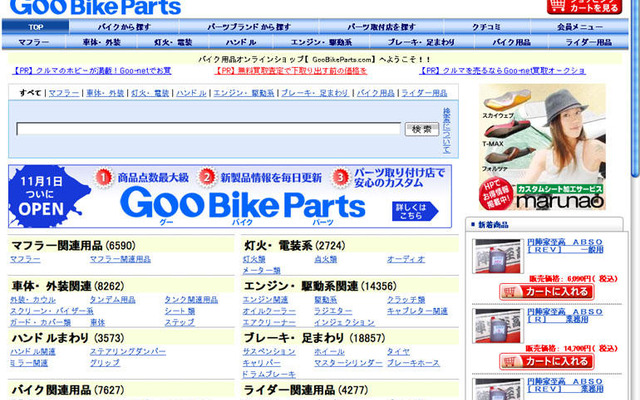The height and width of the screenshot is (400, 640).
Task: Select the TOP navigation tab
Action: pyautogui.click(x=36, y=27)
